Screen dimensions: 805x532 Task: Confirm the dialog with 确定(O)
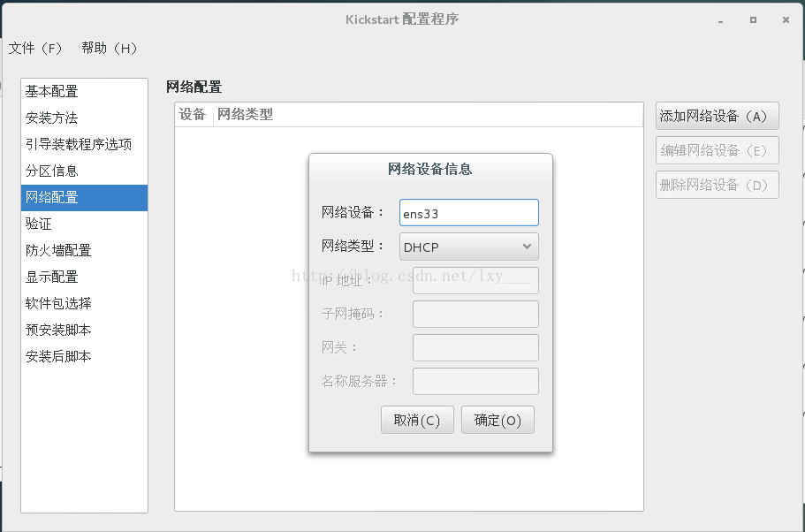click(x=497, y=420)
